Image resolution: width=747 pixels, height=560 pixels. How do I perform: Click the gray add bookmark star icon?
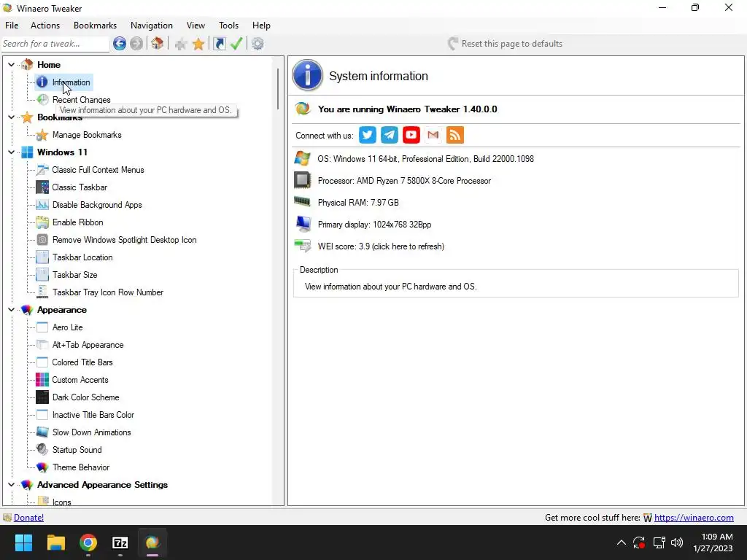[x=181, y=44]
